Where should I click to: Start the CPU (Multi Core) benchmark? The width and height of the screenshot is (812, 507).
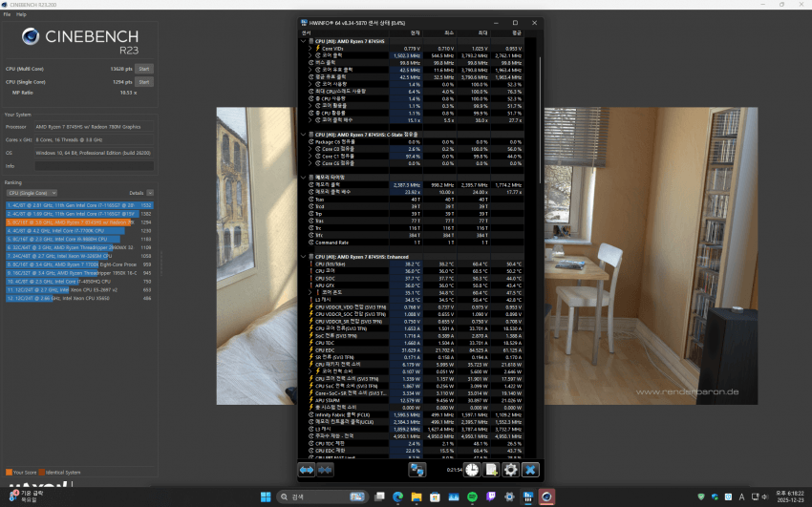[x=144, y=69]
